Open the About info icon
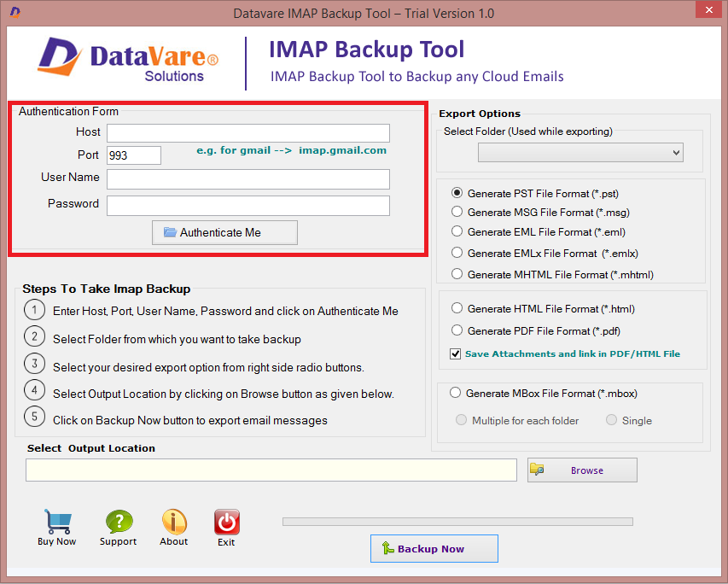Viewport: 728px width, 584px height. click(x=174, y=522)
